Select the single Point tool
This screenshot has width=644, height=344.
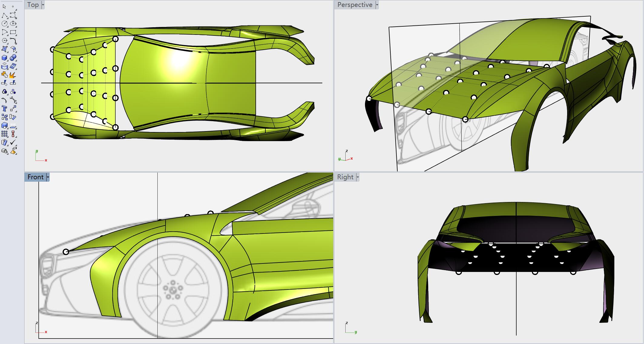tap(13, 6)
